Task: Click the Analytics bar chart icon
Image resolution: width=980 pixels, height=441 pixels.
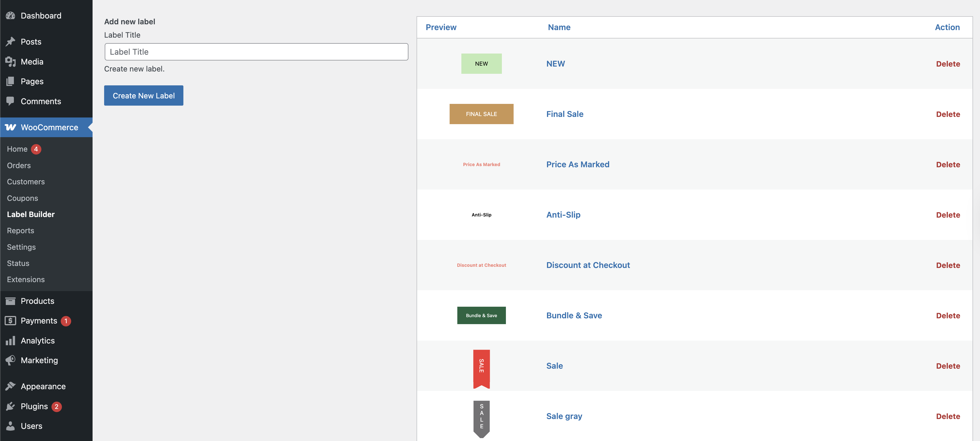Action: pos(10,341)
